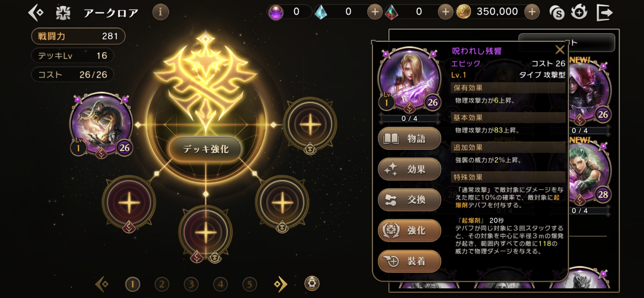The image size is (644, 298).
Task: Open the 物語 story button
Action: pos(409,138)
